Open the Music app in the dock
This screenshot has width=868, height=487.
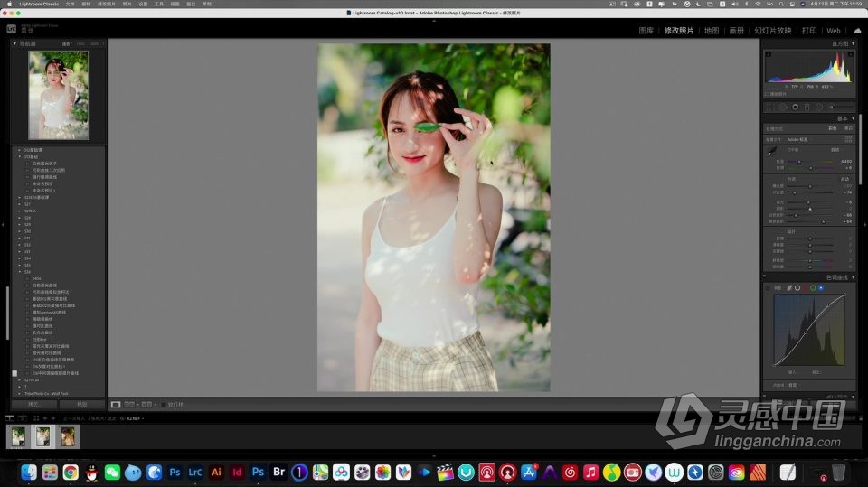coord(590,472)
